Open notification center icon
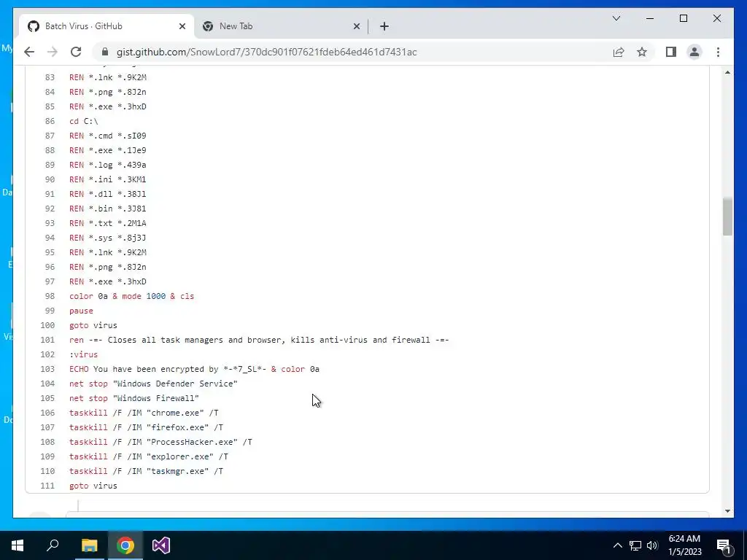Screen dimensions: 747x560 [x=724, y=545]
